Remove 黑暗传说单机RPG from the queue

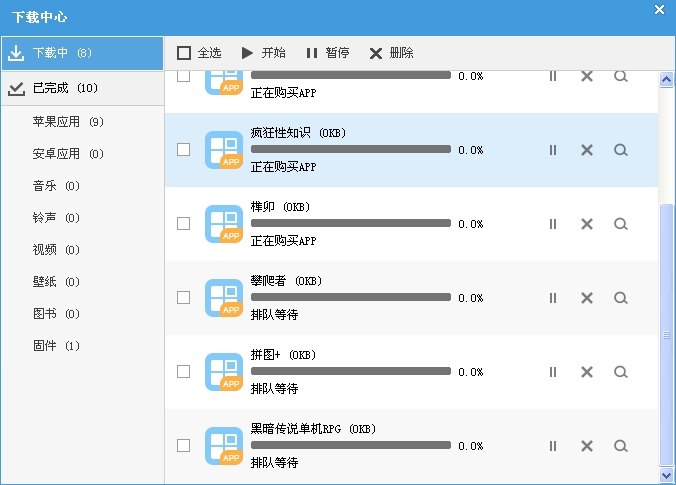tap(587, 446)
